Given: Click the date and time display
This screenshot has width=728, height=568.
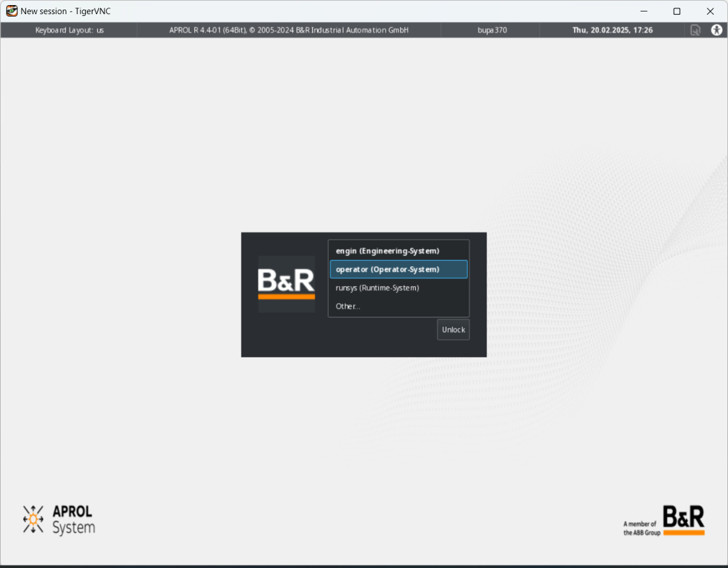Looking at the screenshot, I should (x=612, y=30).
